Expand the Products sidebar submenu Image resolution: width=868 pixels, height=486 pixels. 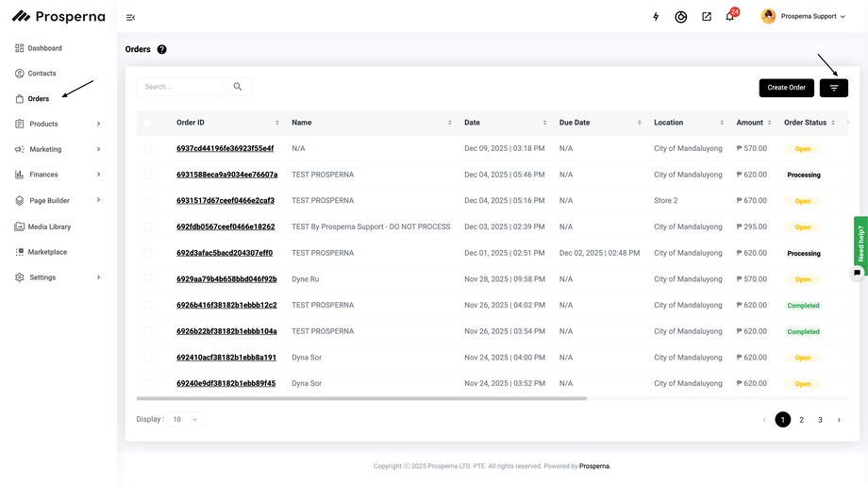point(98,124)
